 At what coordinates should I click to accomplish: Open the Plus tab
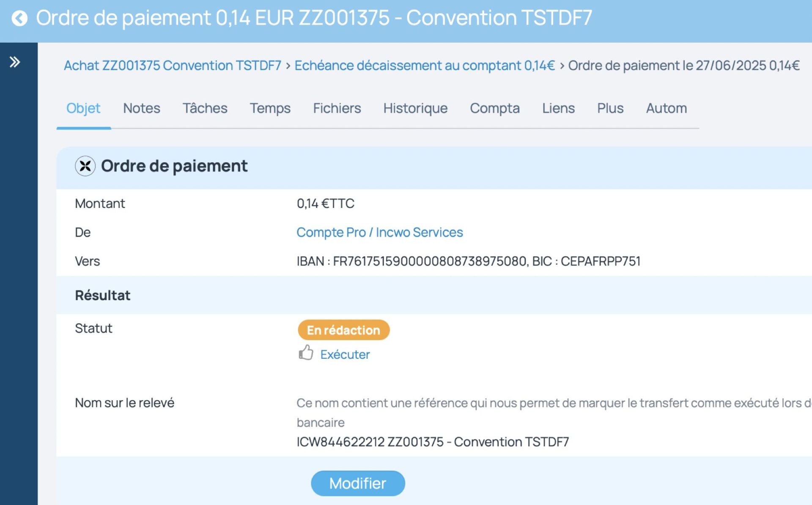(x=610, y=108)
